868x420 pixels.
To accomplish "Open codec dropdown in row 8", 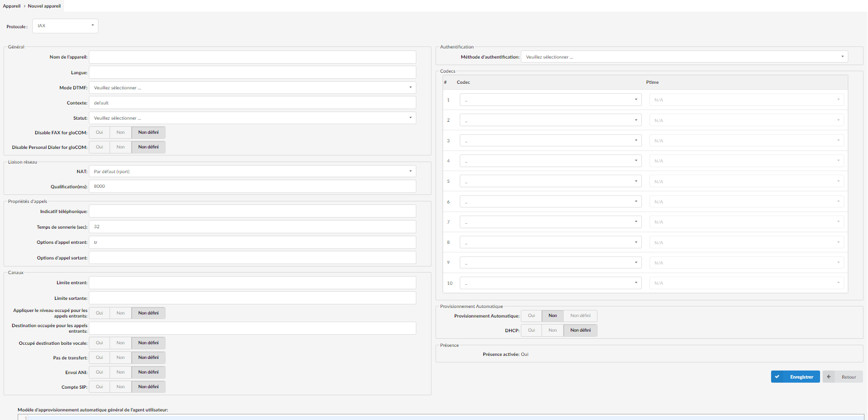I will click(551, 242).
